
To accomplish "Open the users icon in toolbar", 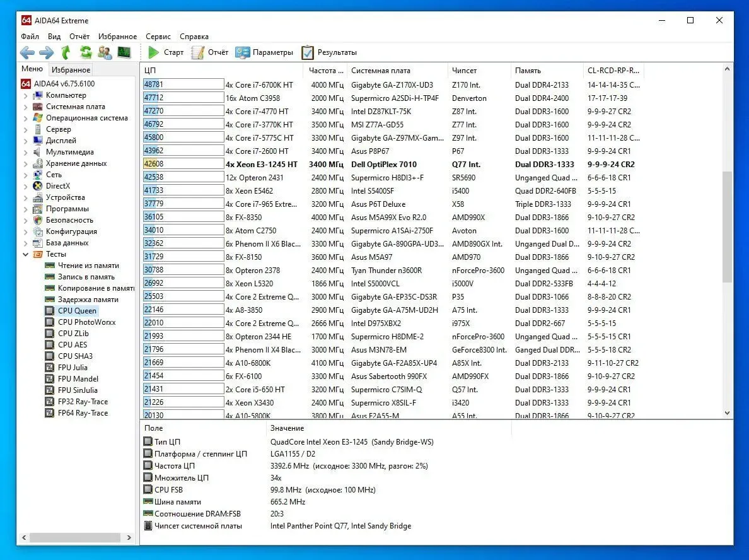I will pyautogui.click(x=105, y=52).
